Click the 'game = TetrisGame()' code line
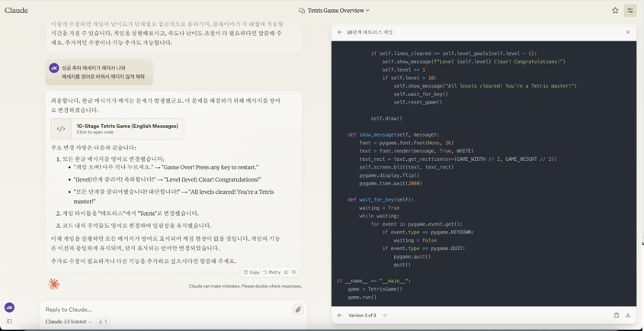 tap(374, 289)
